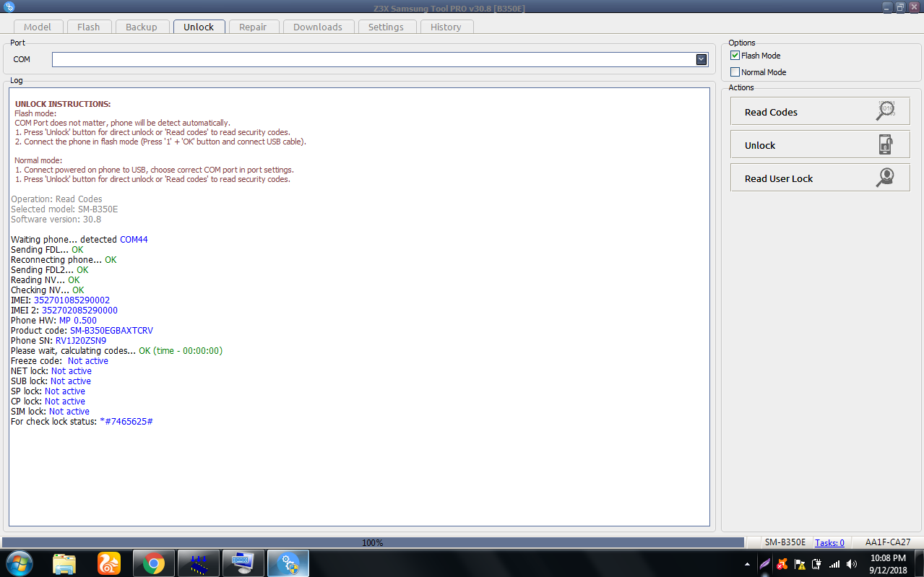
Task: Enable the Normal Mode checkbox
Action: (x=735, y=72)
